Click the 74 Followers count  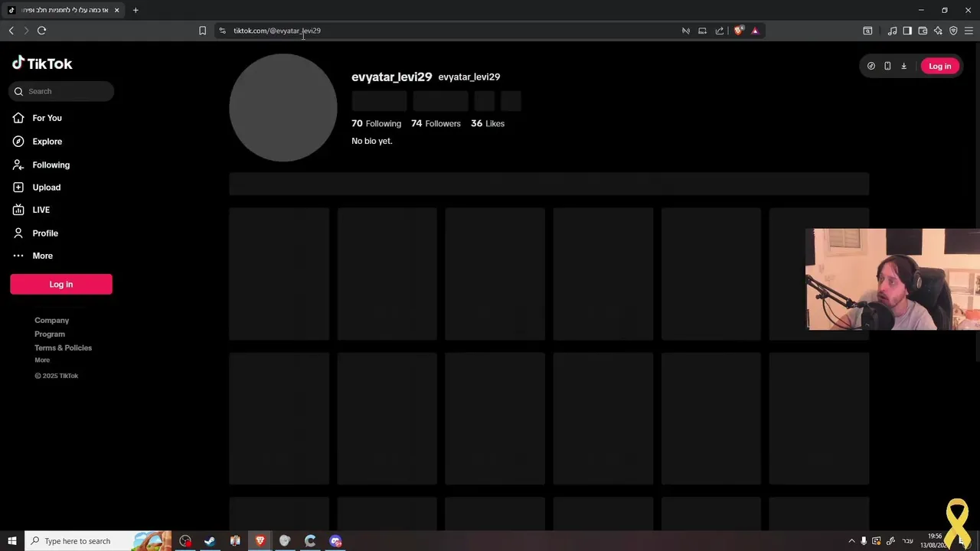coord(436,123)
